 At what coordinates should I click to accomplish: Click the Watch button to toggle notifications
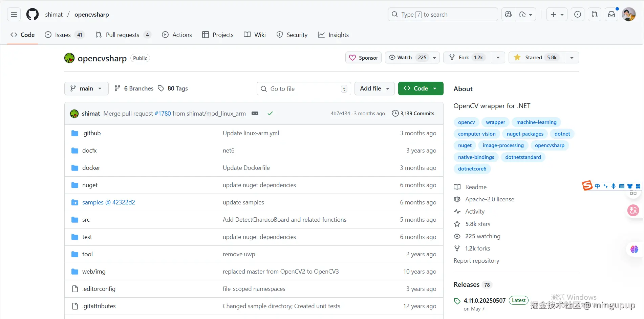point(405,58)
